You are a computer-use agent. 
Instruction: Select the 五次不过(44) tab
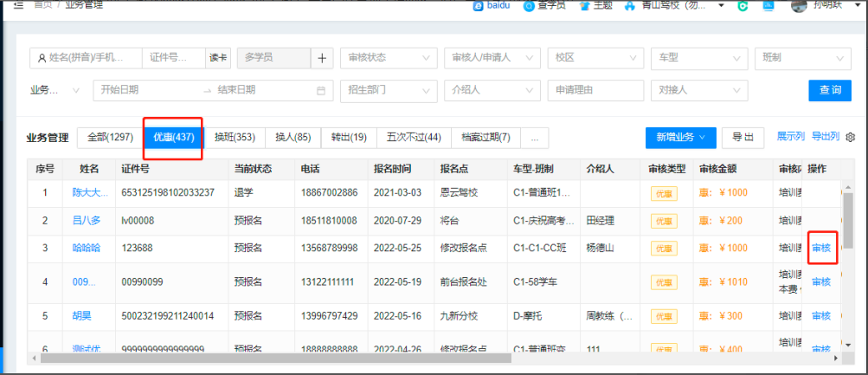click(414, 138)
